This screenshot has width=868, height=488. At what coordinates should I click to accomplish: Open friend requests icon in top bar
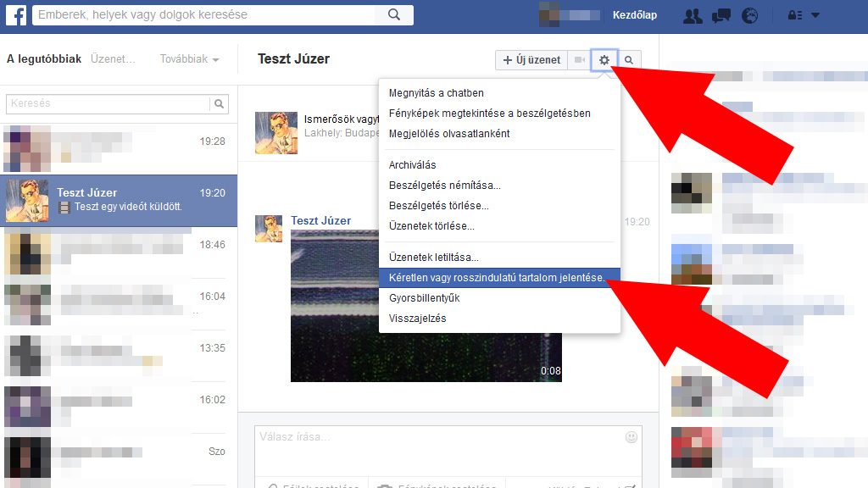pos(693,15)
